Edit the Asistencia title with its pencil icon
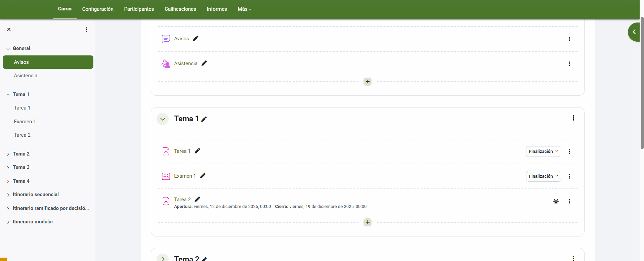This screenshot has width=644, height=261. tap(204, 63)
